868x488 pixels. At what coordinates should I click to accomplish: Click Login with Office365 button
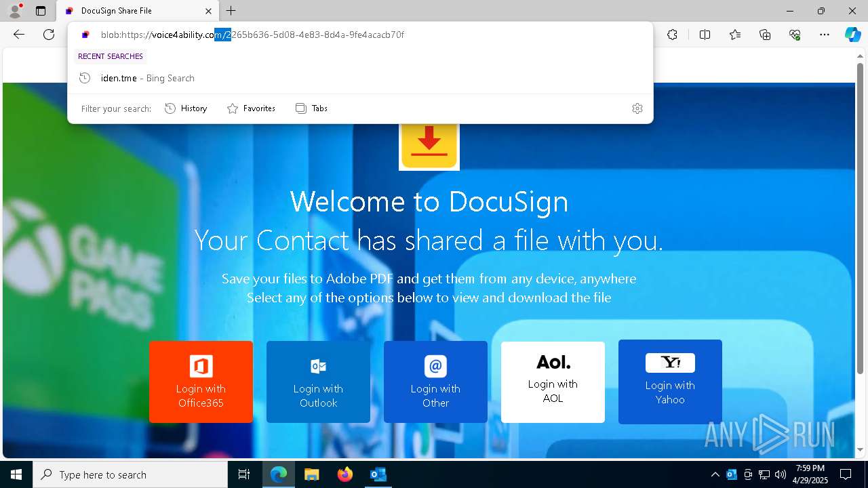click(201, 382)
